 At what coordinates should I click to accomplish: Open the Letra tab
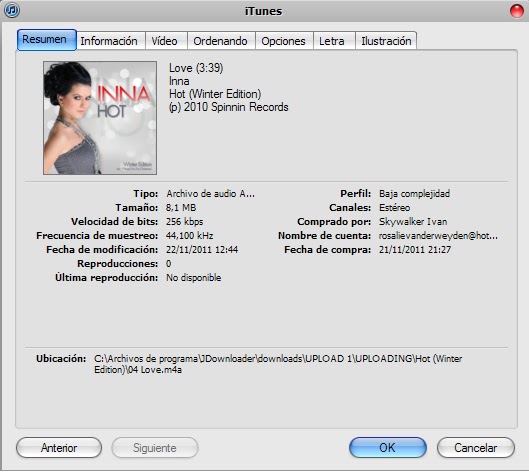pyautogui.click(x=334, y=41)
